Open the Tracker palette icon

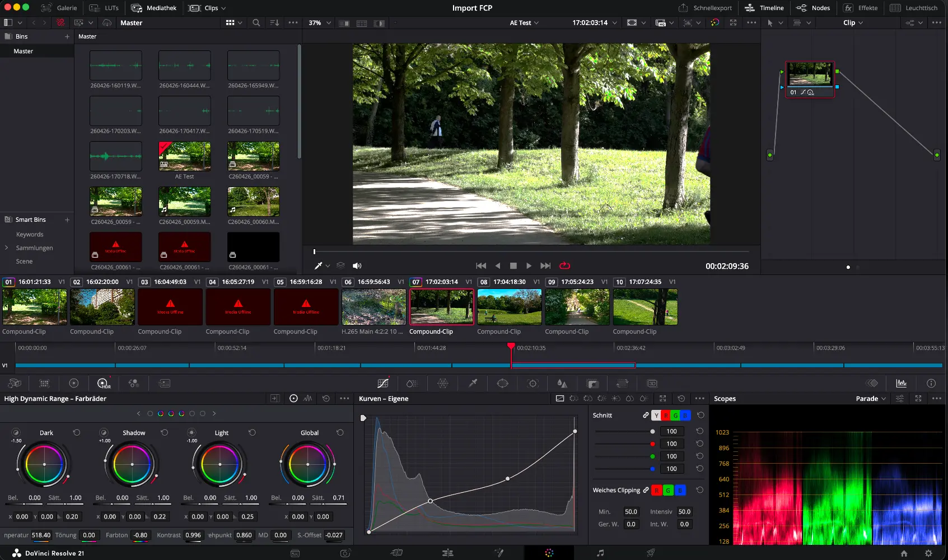[x=533, y=384]
